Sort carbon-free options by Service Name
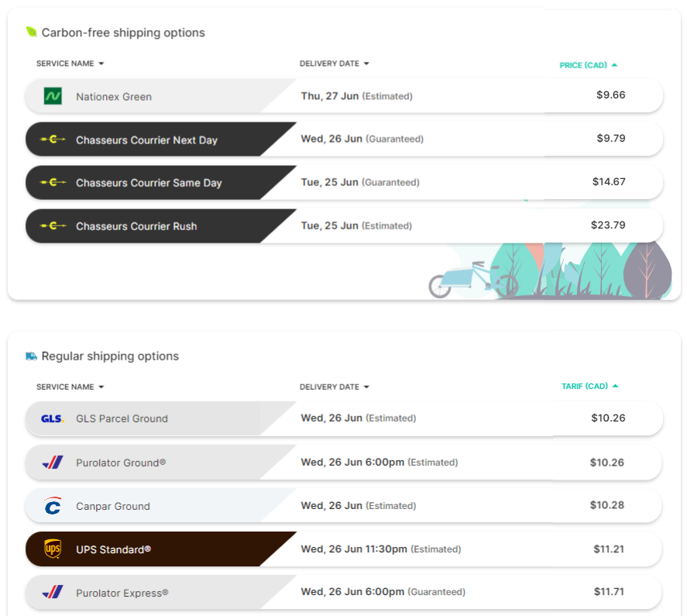The height and width of the screenshot is (616, 687). tap(70, 64)
